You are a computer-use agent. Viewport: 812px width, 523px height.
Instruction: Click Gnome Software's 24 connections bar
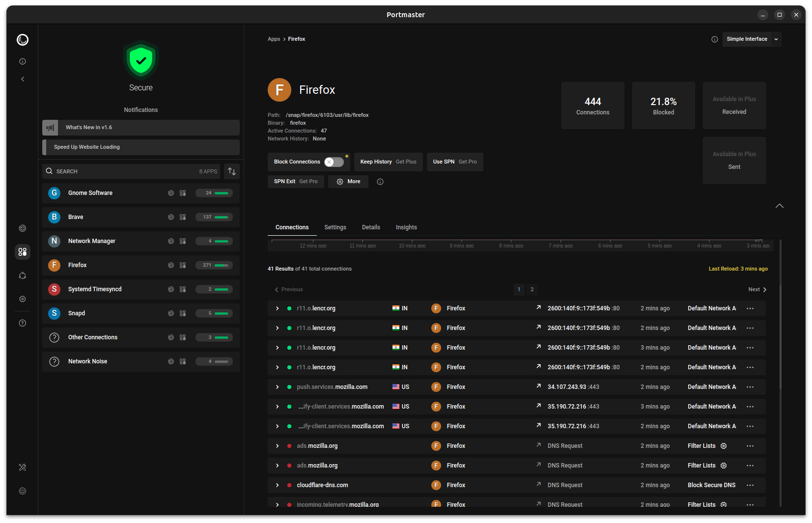click(214, 193)
